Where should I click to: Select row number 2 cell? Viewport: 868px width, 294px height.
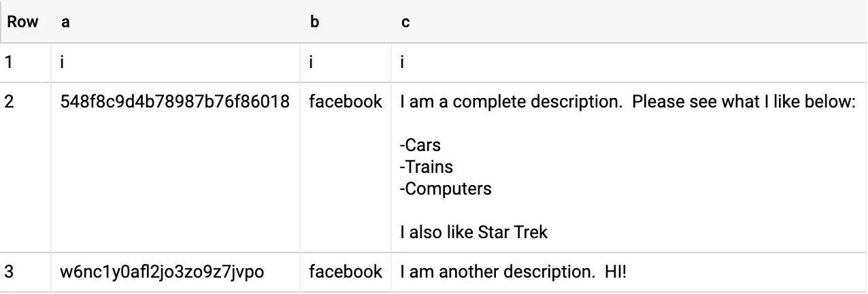pyautogui.click(x=9, y=102)
